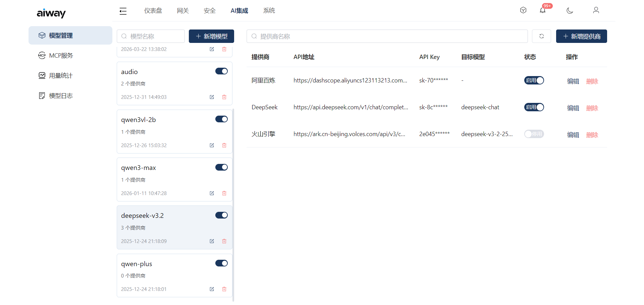
Task: Open the notifications bell icon
Action: click(x=542, y=10)
